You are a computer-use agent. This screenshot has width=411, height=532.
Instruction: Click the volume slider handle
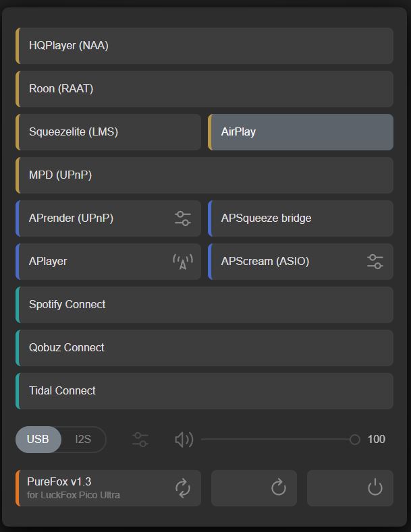[354, 440]
